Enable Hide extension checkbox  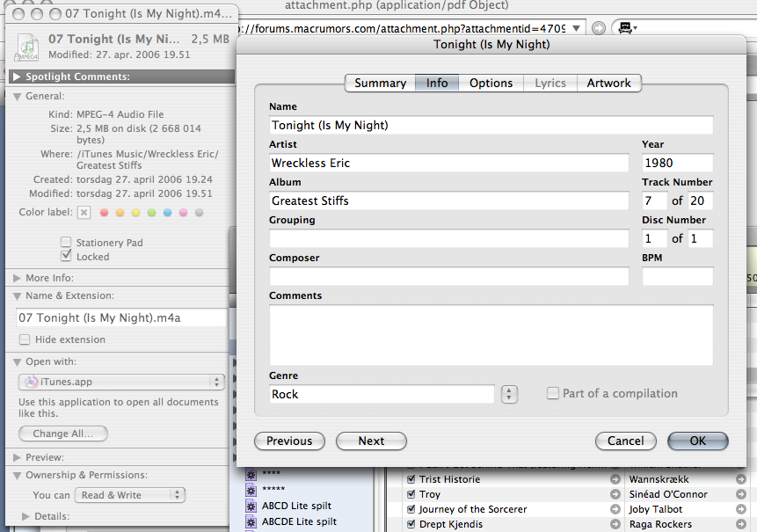(25, 339)
